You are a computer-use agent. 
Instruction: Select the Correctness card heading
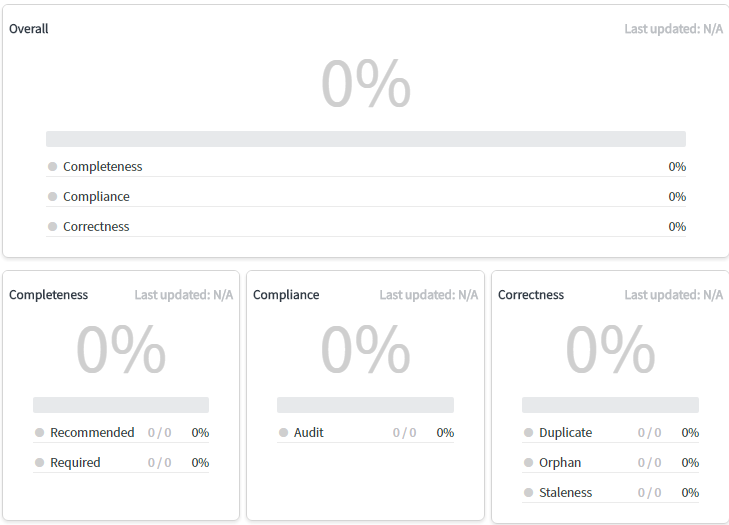531,295
